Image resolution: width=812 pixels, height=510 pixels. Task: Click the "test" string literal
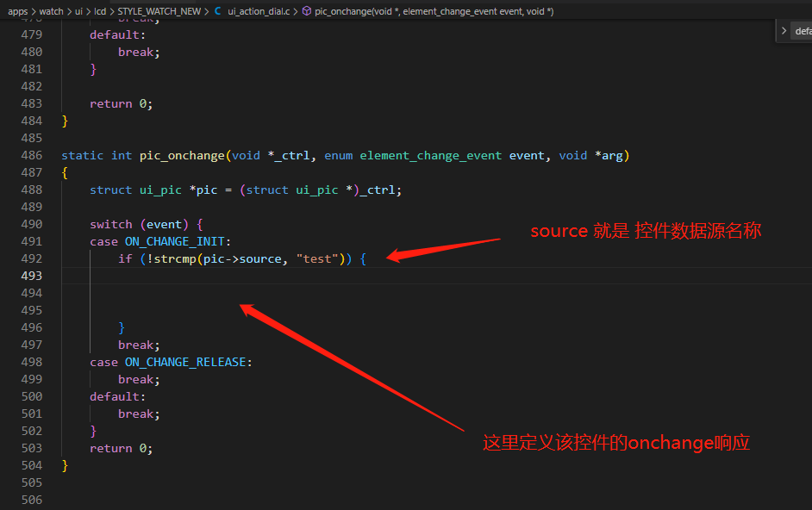point(317,259)
